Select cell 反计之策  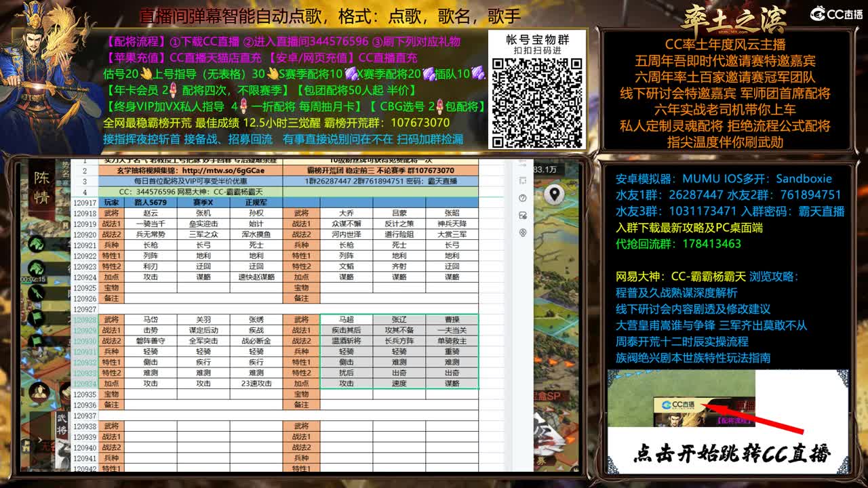pyautogui.click(x=399, y=224)
